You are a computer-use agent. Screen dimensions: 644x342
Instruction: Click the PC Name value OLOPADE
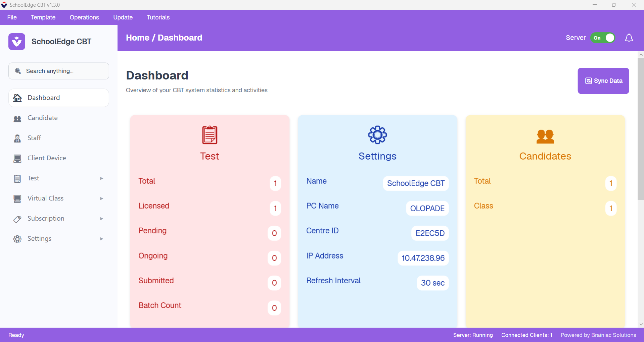point(427,209)
